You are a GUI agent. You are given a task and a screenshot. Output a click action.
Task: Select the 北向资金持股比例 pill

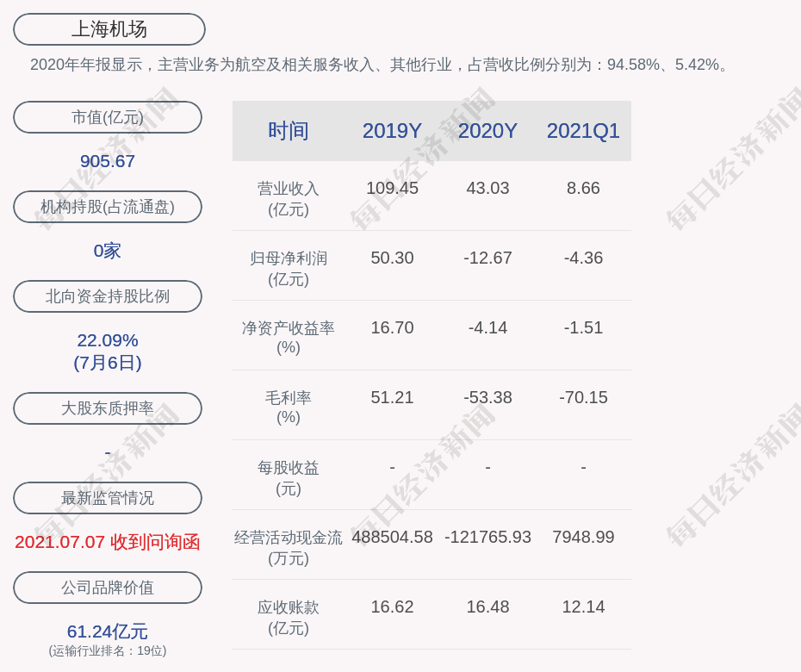[x=108, y=296]
